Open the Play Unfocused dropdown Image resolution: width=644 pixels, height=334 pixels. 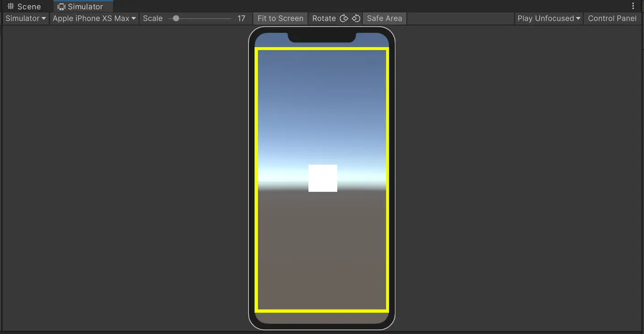(x=549, y=18)
